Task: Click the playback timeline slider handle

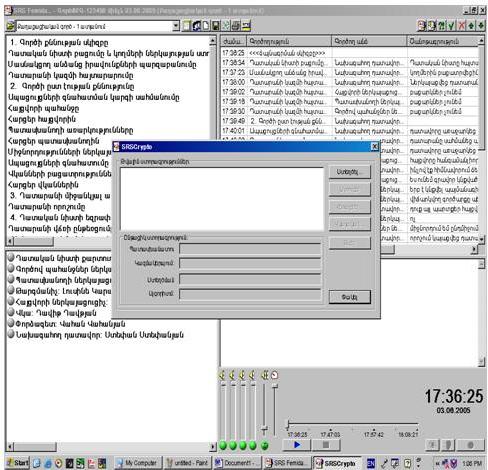Action: coord(288,425)
